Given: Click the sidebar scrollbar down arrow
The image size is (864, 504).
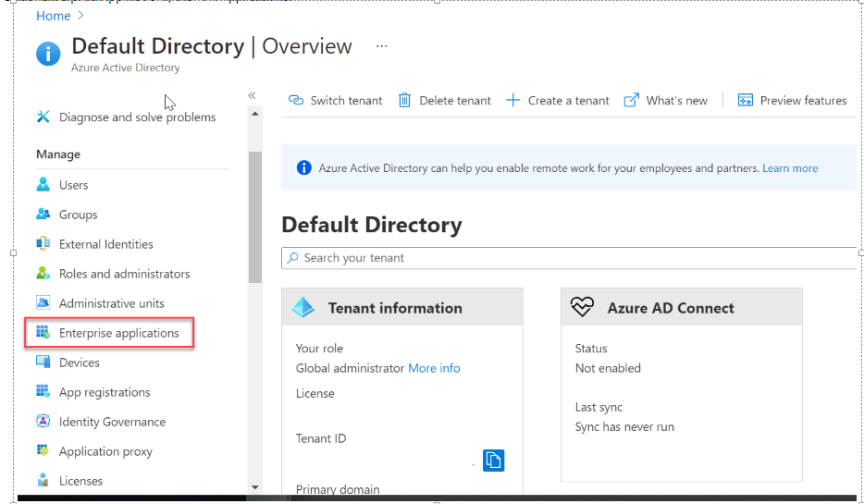Looking at the screenshot, I should pyautogui.click(x=255, y=487).
